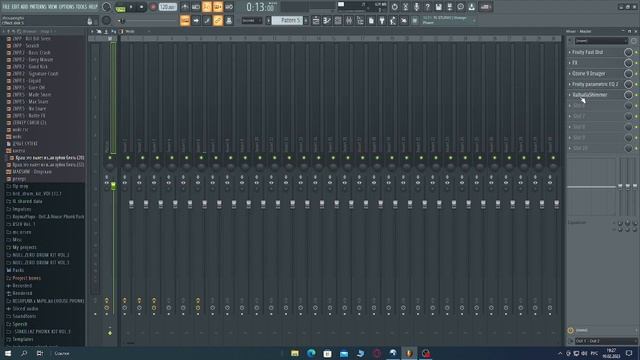This screenshot has height=360, width=640.
Task: Click the stop button in the transport
Action: click(142, 7)
